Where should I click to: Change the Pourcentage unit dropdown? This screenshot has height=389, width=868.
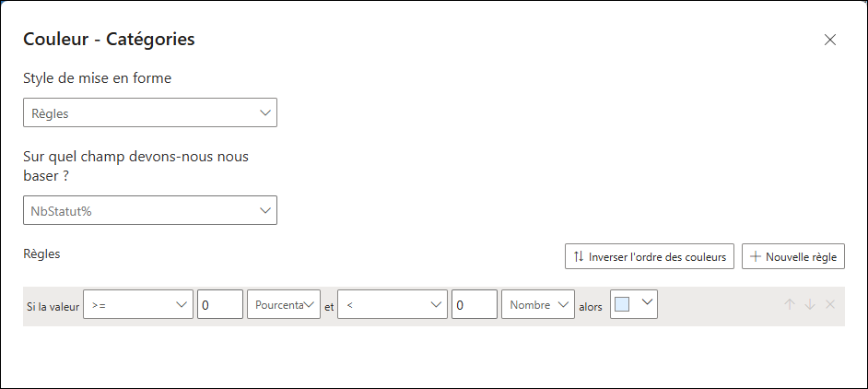pos(283,305)
